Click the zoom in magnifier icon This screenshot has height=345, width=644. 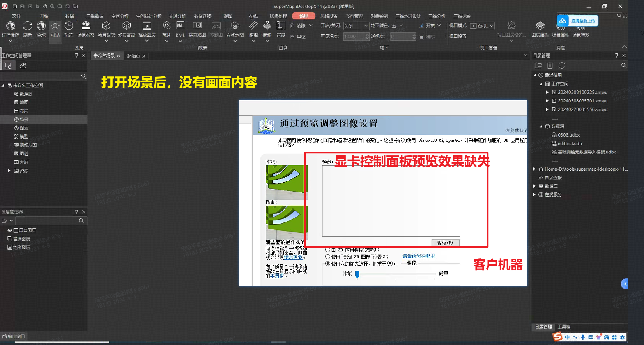click(x=53, y=6)
